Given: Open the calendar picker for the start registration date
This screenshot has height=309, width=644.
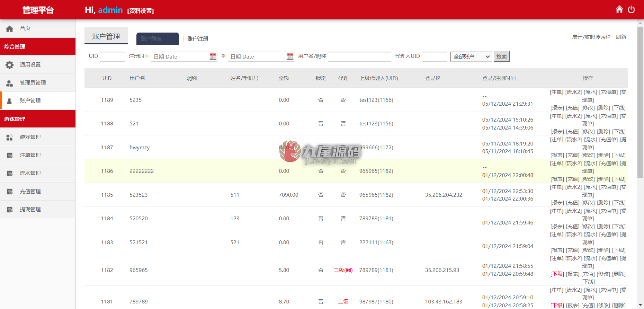Looking at the screenshot, I should pos(213,56).
